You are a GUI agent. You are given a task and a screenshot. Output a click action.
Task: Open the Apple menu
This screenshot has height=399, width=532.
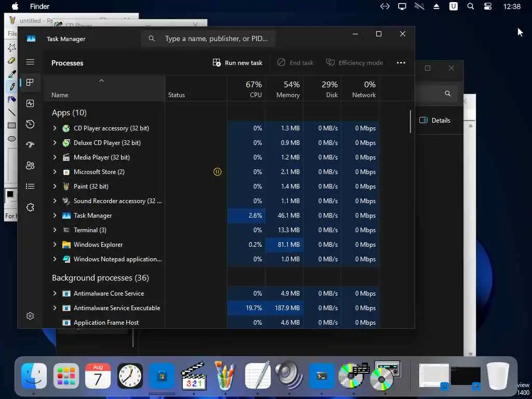(x=15, y=6)
